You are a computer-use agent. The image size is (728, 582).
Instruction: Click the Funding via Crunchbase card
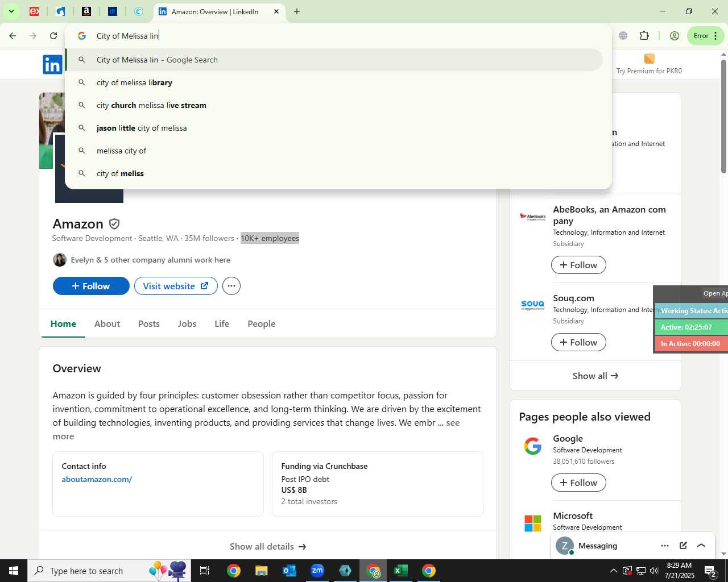(x=378, y=484)
